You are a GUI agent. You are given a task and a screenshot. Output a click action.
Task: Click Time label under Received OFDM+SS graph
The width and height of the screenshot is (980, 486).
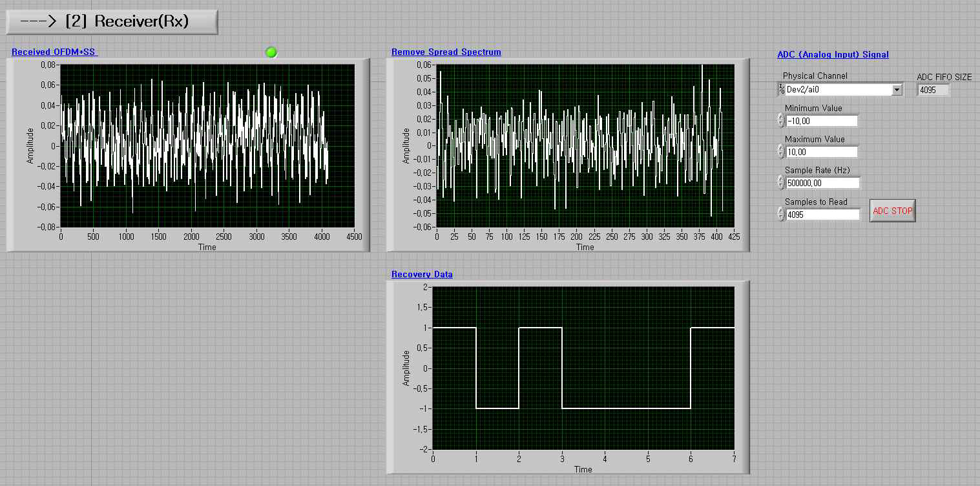[x=207, y=247]
